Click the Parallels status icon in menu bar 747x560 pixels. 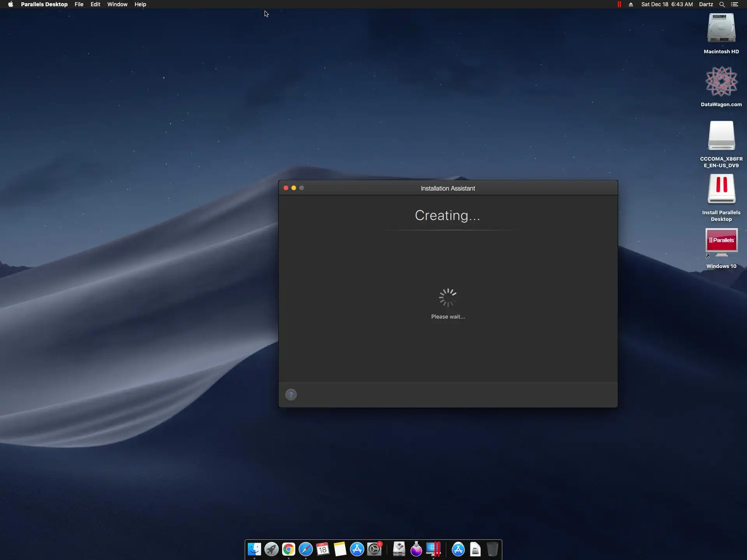[x=619, y=4]
